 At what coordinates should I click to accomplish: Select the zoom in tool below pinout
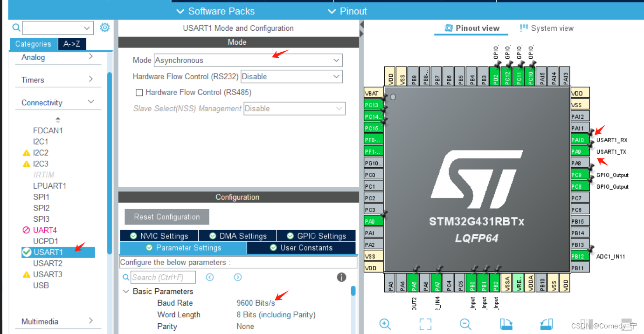pyautogui.click(x=384, y=324)
